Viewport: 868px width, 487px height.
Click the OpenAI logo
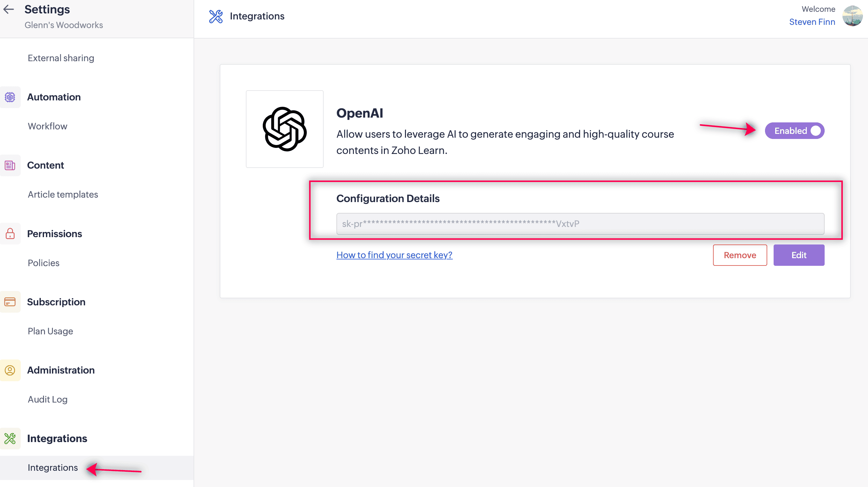tap(284, 129)
